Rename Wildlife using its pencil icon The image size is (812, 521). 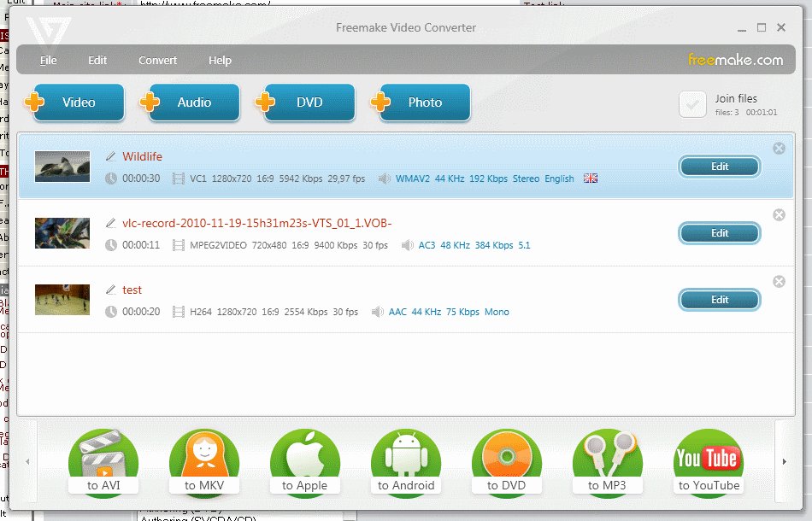click(x=110, y=155)
